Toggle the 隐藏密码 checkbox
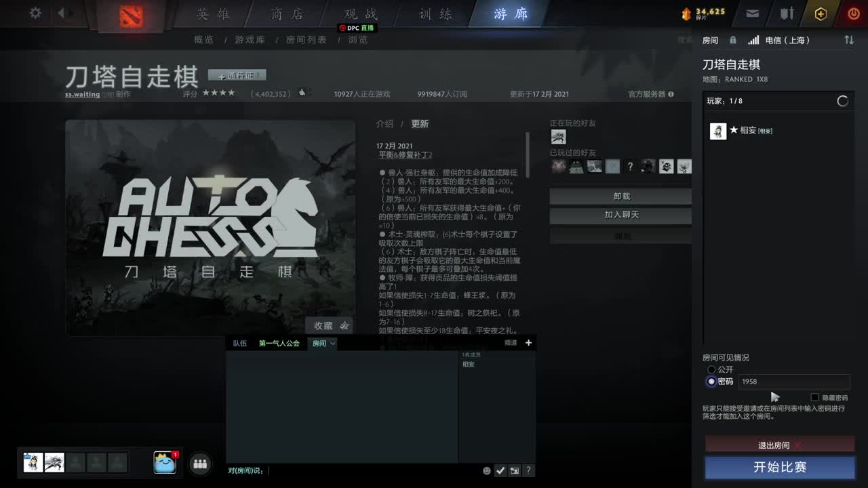Image resolution: width=868 pixels, height=488 pixels. pos(814,398)
